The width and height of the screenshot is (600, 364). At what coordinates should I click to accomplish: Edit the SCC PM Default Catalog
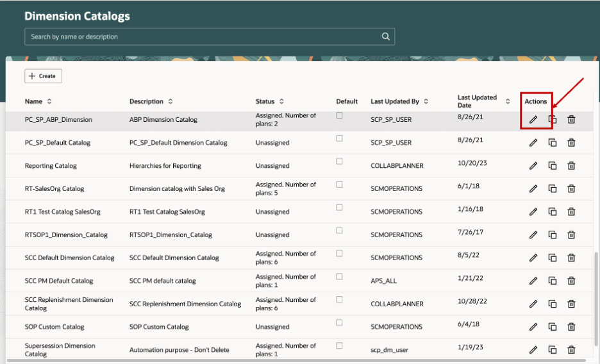533,281
